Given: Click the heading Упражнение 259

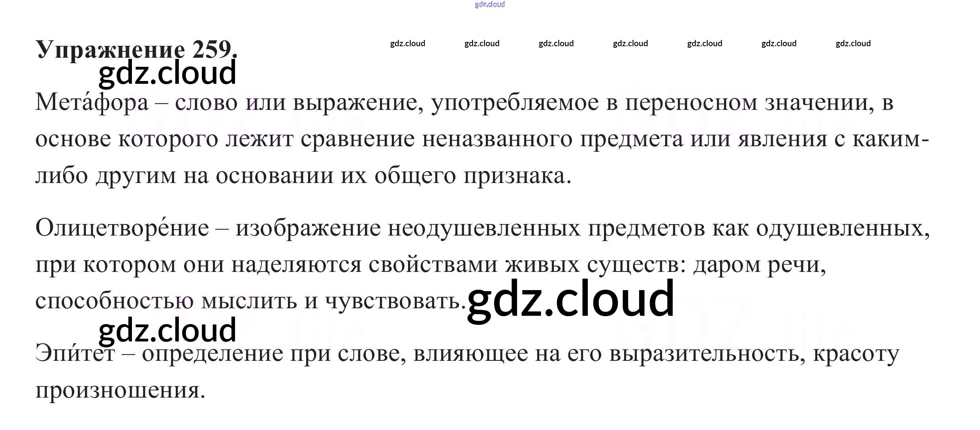Looking at the screenshot, I should [136, 50].
